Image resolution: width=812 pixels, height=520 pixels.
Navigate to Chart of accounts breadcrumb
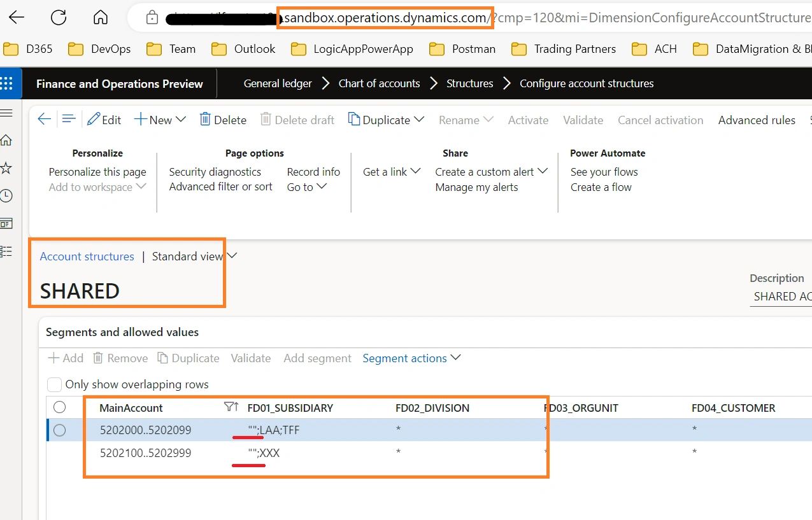379,83
